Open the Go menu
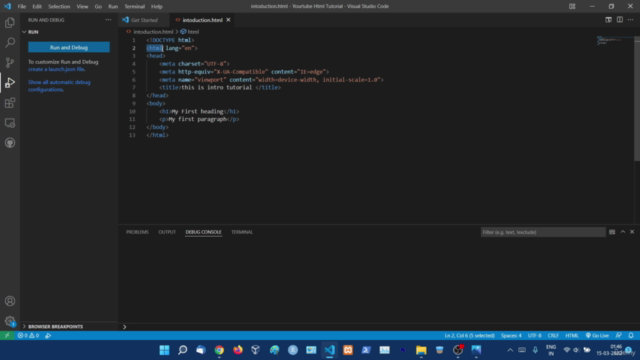 click(98, 6)
